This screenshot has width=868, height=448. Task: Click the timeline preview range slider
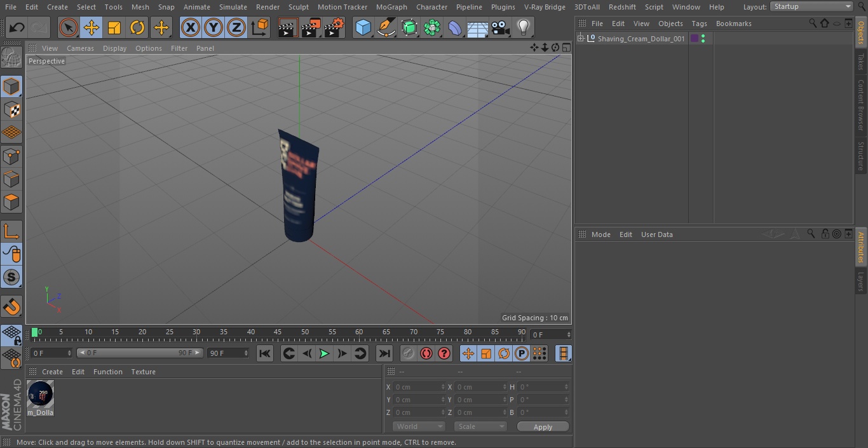(x=140, y=353)
